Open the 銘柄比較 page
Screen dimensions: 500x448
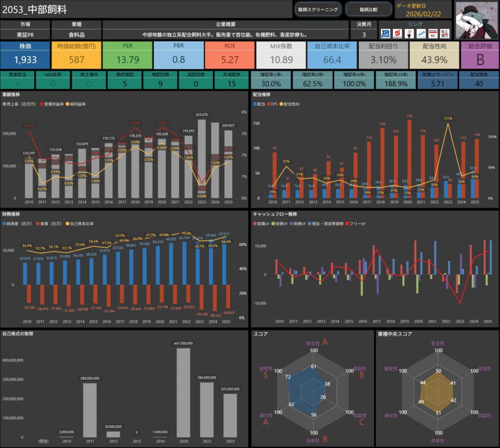369,9
